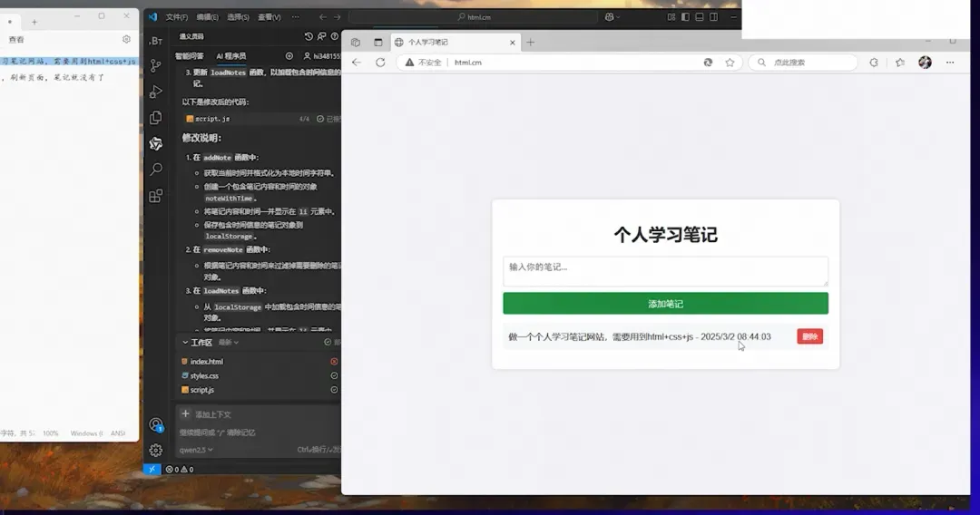Screen dimensions: 980x515
Task: Open the 文件(F) menu in VS Code
Action: point(177,17)
